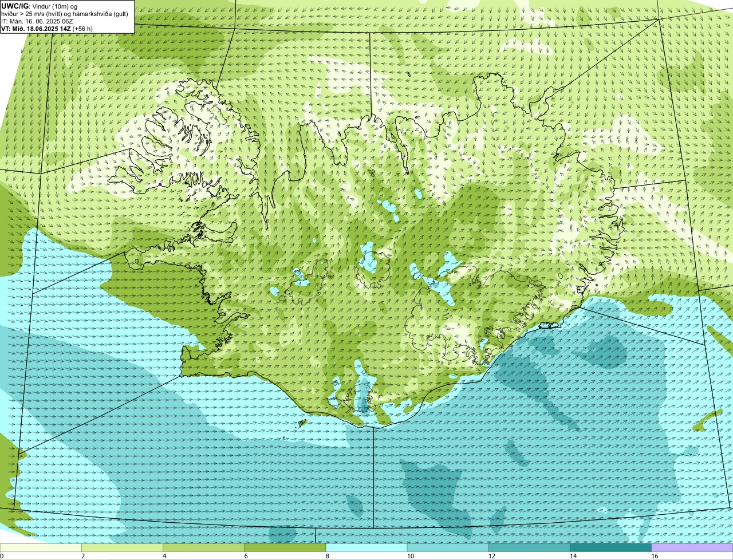Image resolution: width=733 pixels, height=560 pixels.
Task: Click the 'IT: Mán. 16. 06. 2025 06Z' line
Action: click(x=37, y=21)
